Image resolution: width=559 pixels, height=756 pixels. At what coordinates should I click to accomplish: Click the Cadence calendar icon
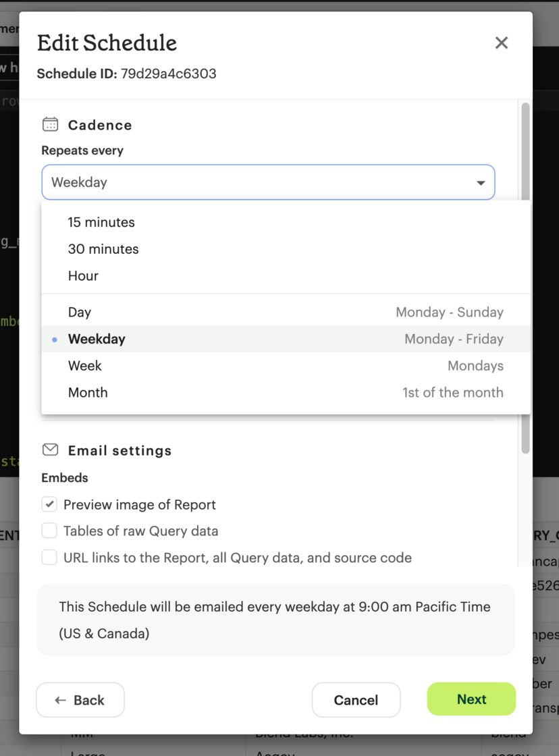(x=50, y=125)
